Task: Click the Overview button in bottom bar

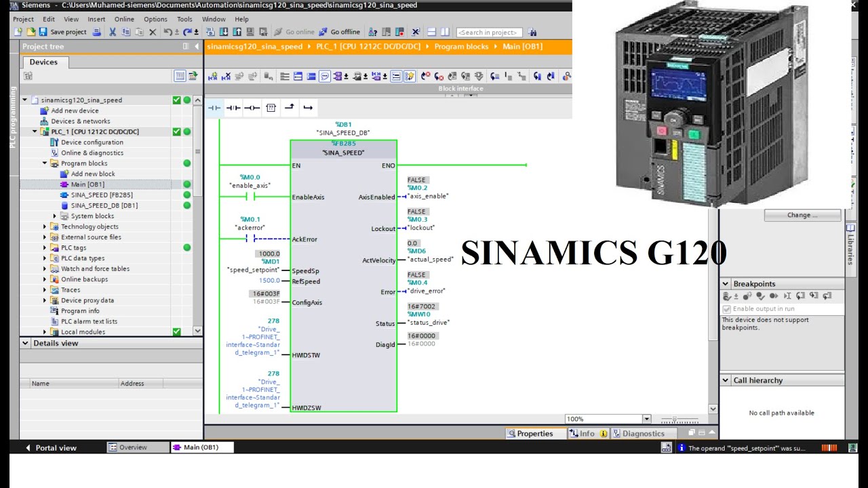Action: [x=138, y=447]
